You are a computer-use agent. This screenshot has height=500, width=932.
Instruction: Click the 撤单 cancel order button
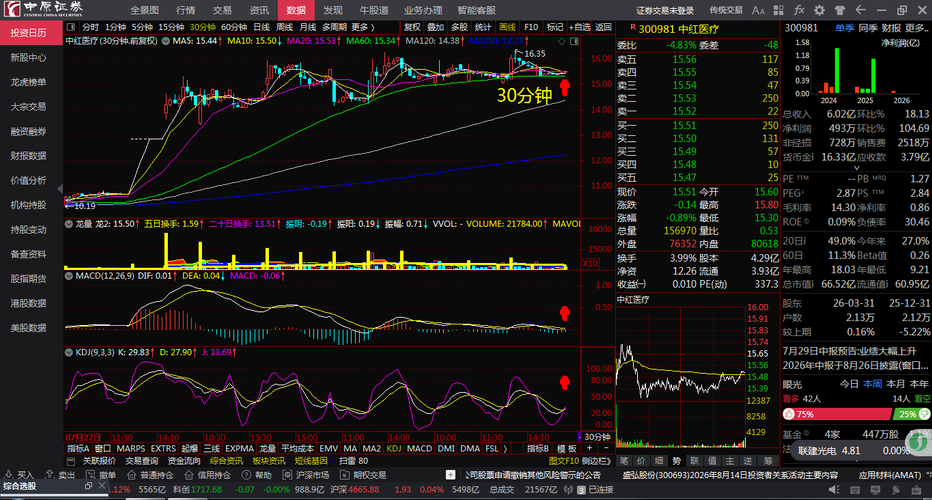coord(101,475)
